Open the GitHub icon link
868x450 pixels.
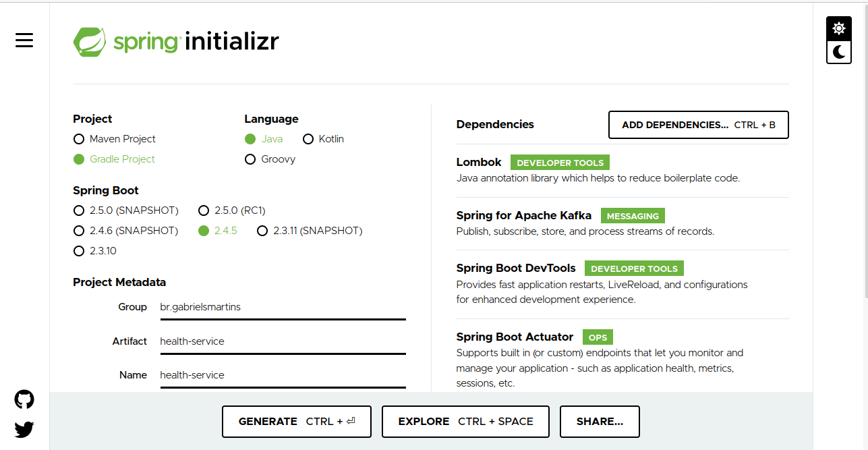coord(24,399)
